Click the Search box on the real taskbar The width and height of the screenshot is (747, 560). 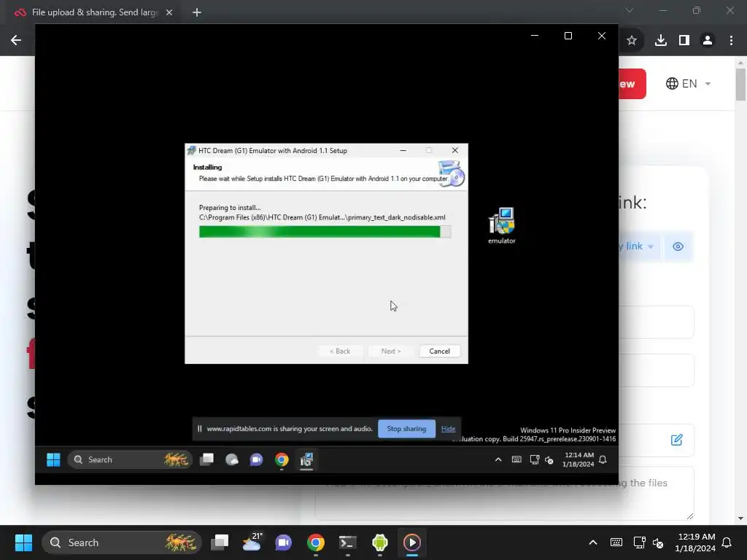122,542
